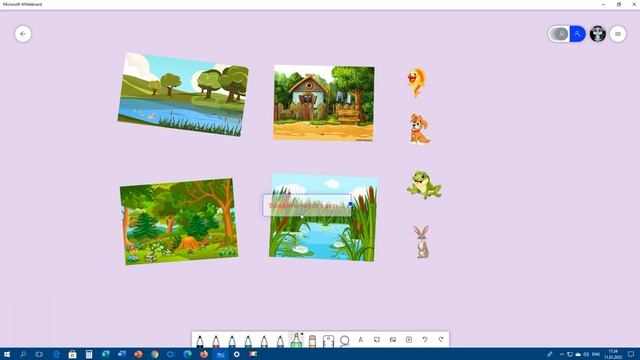Select the black pen in the toolbar
Viewport: 640px width, 360px height.
200,341
